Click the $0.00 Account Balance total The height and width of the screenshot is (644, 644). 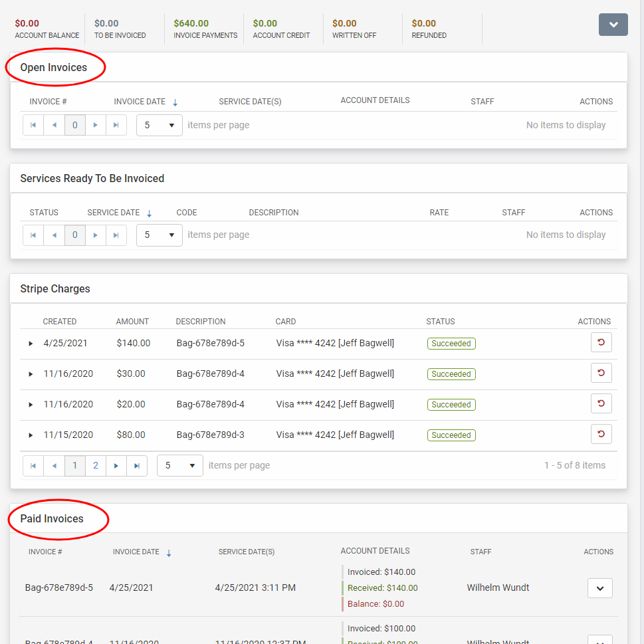coord(27,23)
